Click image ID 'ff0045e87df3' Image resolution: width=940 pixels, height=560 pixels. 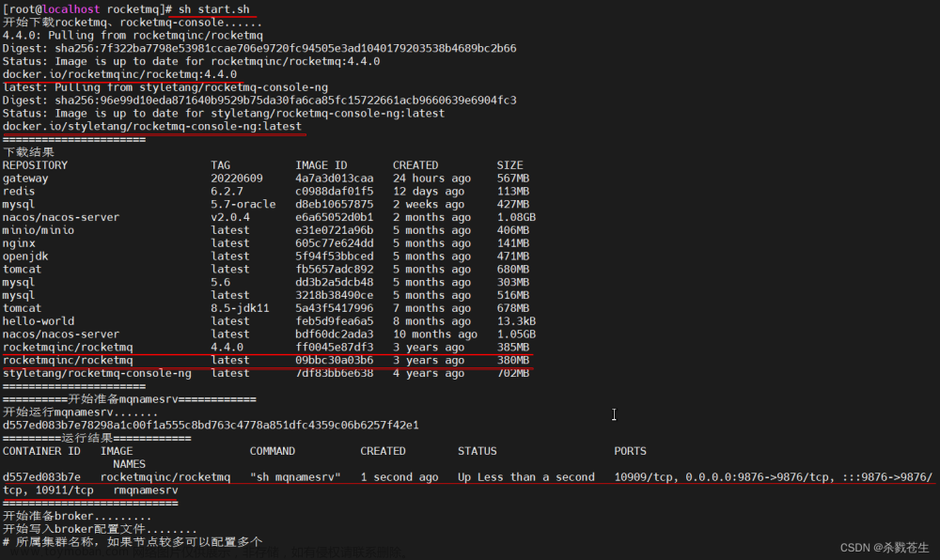[x=334, y=348]
